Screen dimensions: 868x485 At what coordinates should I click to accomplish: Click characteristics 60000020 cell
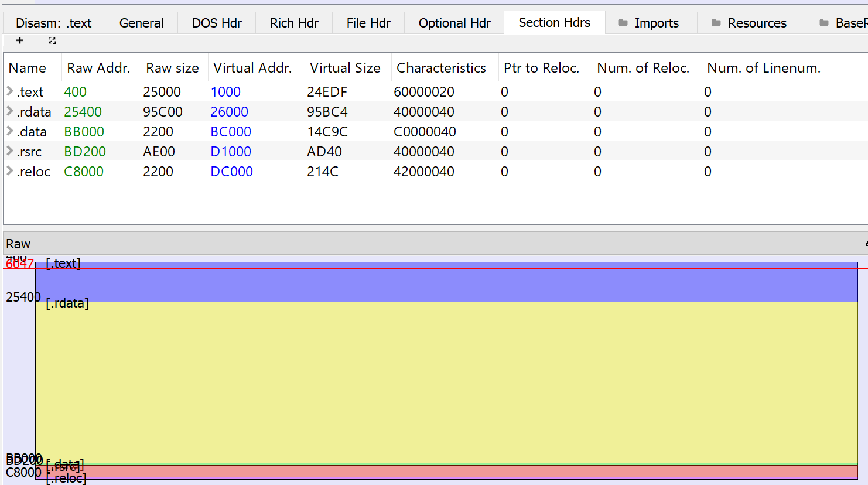pyautogui.click(x=424, y=92)
